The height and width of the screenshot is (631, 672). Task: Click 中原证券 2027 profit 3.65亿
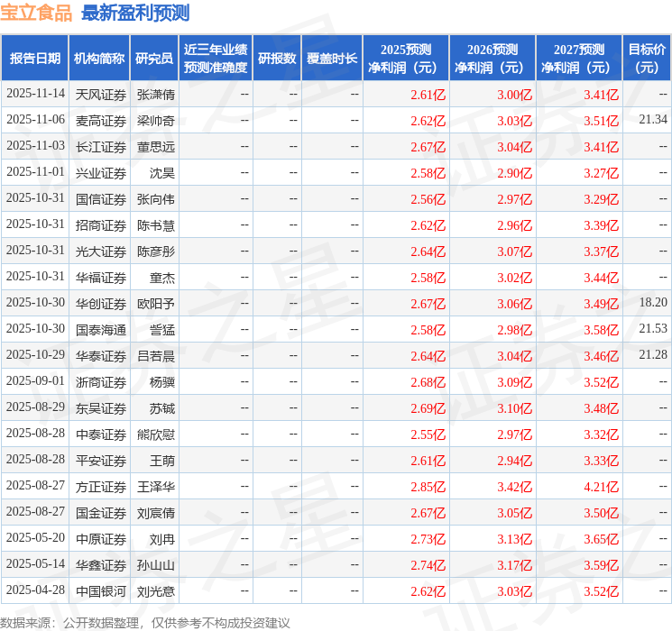602,539
